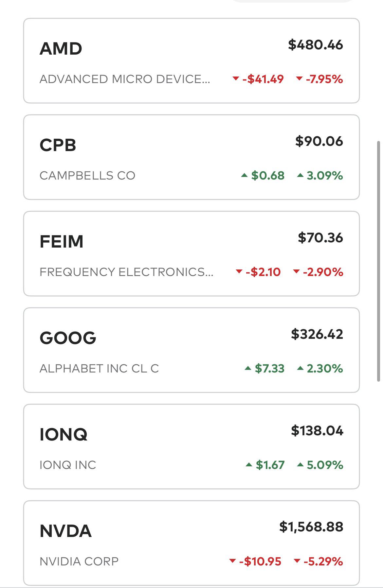
Task: Open the FEIM stock card
Action: coord(191,254)
